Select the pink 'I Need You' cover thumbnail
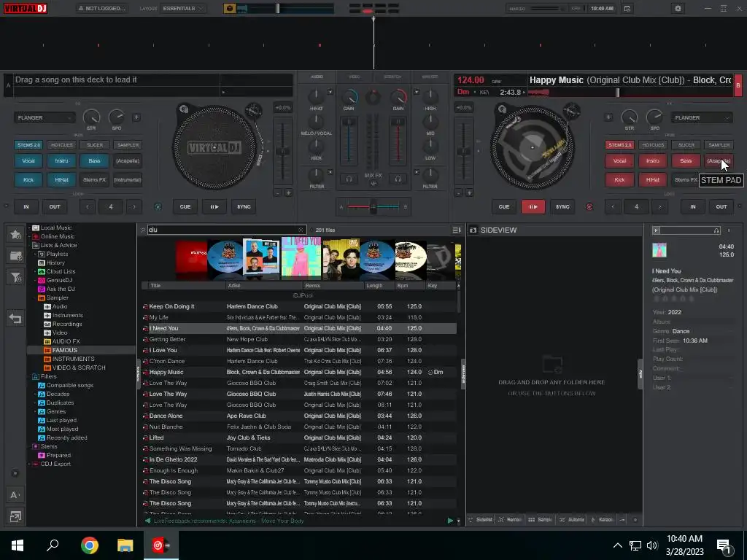 301,257
